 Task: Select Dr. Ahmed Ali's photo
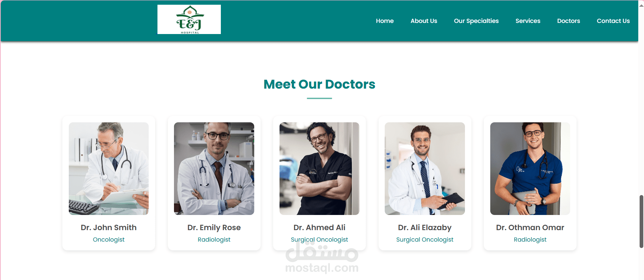(x=319, y=168)
